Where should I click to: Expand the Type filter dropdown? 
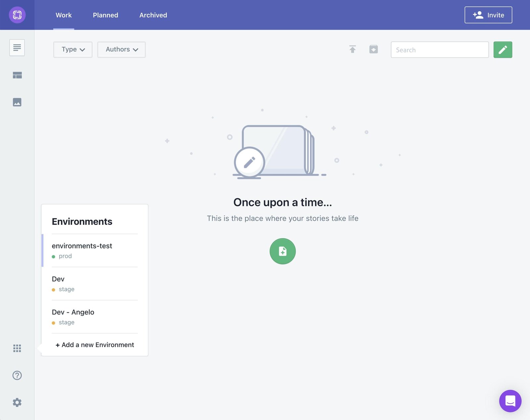click(x=73, y=49)
